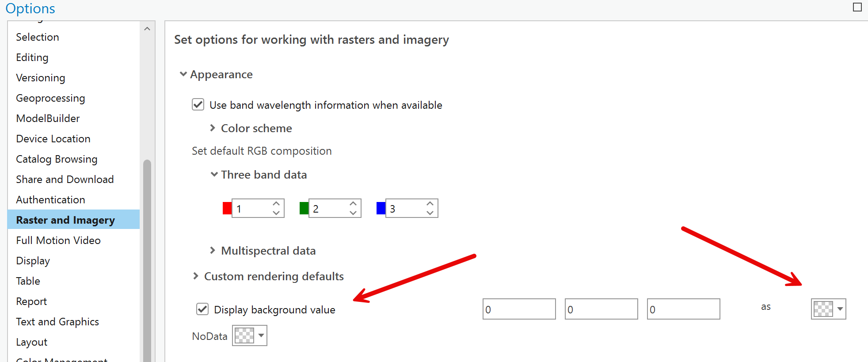868x362 pixels.
Task: Switch to the Full Motion Video settings
Action: point(58,240)
